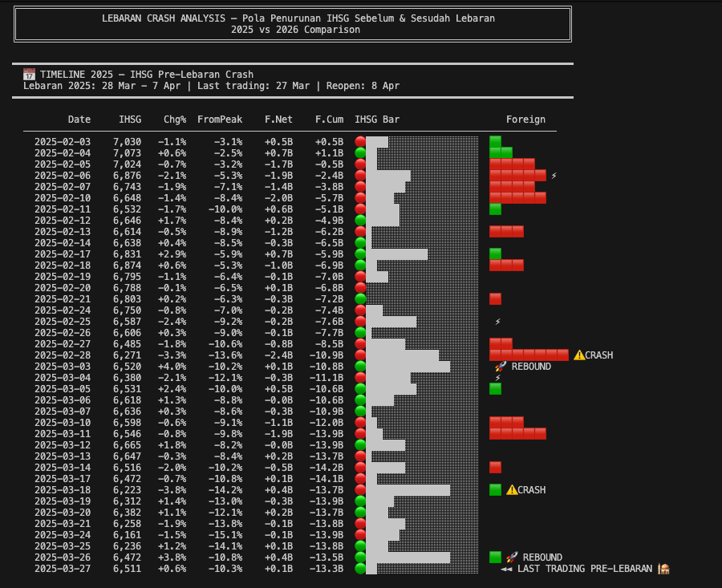
Task: Click the 'Chg%' column header
Action: pos(175,120)
